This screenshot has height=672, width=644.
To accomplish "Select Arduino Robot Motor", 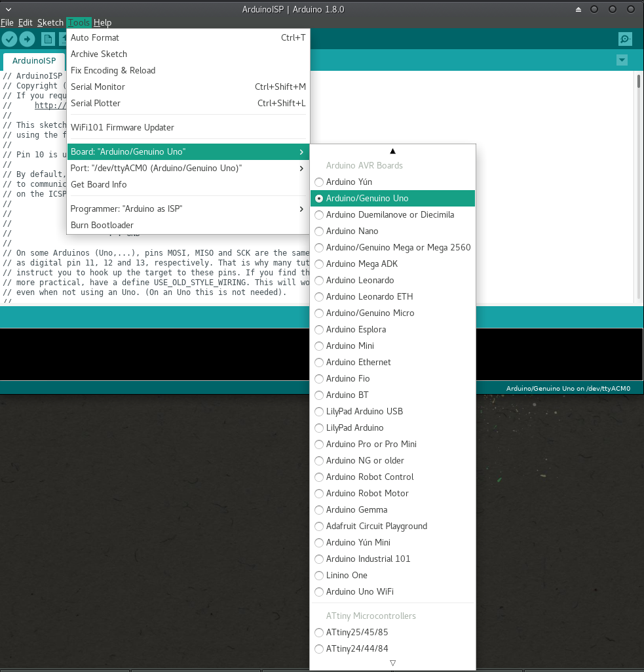I will click(x=392, y=493).
